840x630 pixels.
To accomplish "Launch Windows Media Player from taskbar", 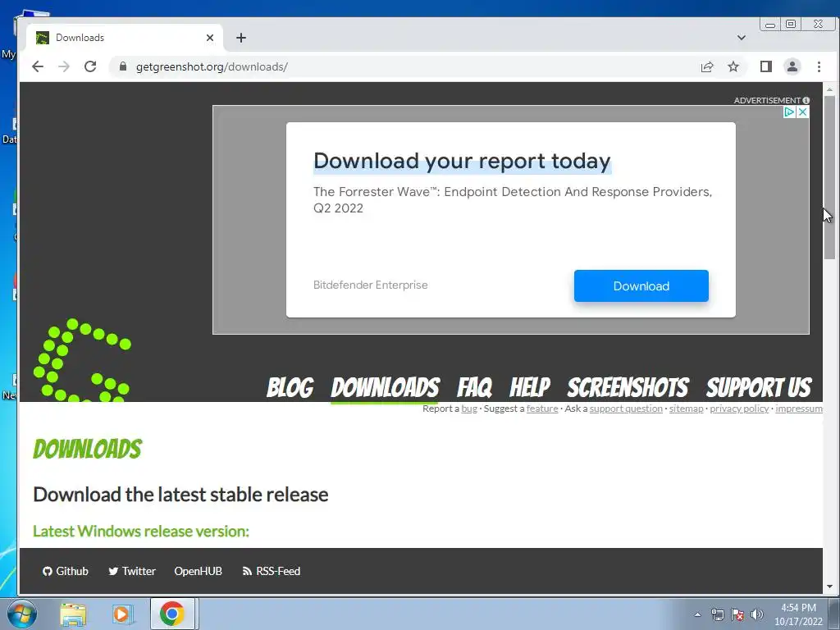I will click(x=122, y=614).
